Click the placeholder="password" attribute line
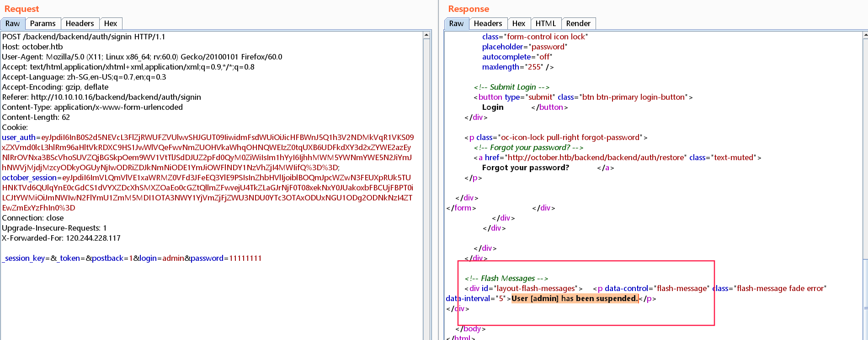 point(525,47)
